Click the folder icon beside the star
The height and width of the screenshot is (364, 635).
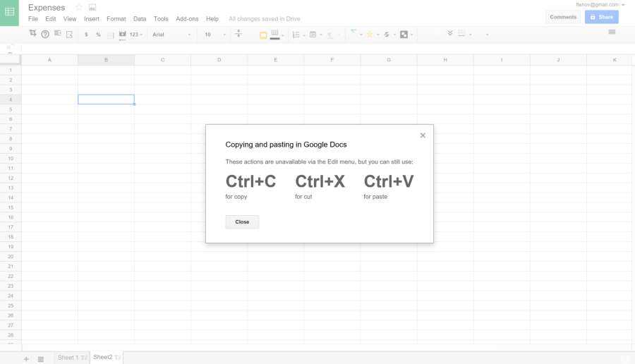[92, 7]
